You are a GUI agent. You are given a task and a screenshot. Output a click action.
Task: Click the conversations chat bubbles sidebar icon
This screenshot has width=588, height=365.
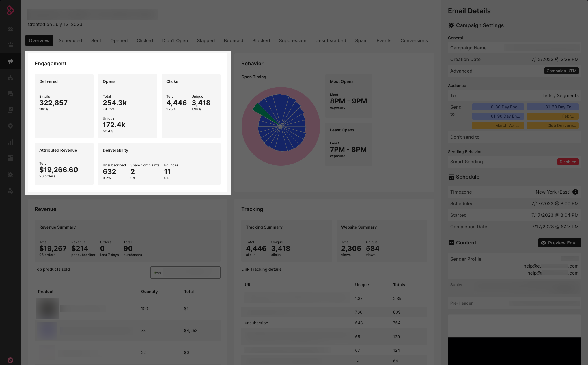click(x=10, y=94)
